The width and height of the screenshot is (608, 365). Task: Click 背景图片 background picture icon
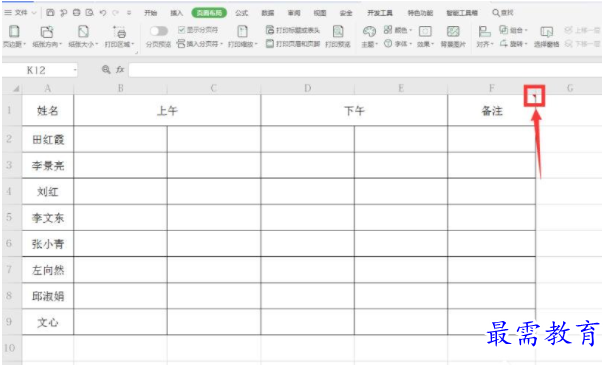pos(453,31)
